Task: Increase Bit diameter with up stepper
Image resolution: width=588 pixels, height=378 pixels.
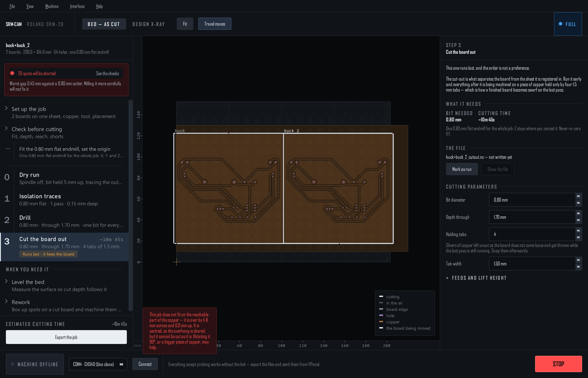Action: (x=578, y=196)
